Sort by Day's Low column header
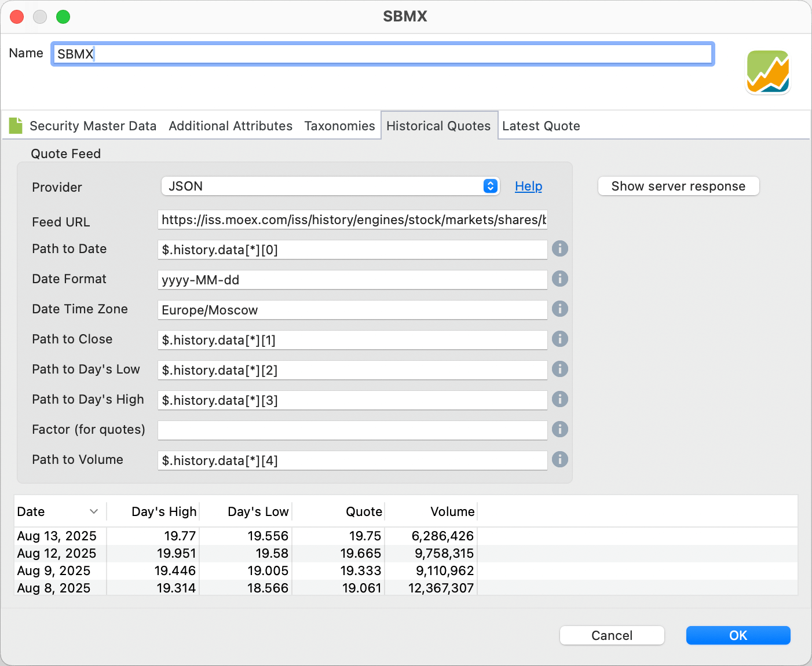Viewport: 812px width, 666px height. 246,511
